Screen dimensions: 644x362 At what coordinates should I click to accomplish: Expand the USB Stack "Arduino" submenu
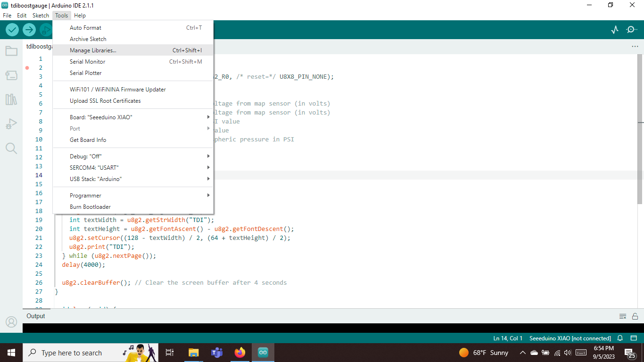[133, 179]
